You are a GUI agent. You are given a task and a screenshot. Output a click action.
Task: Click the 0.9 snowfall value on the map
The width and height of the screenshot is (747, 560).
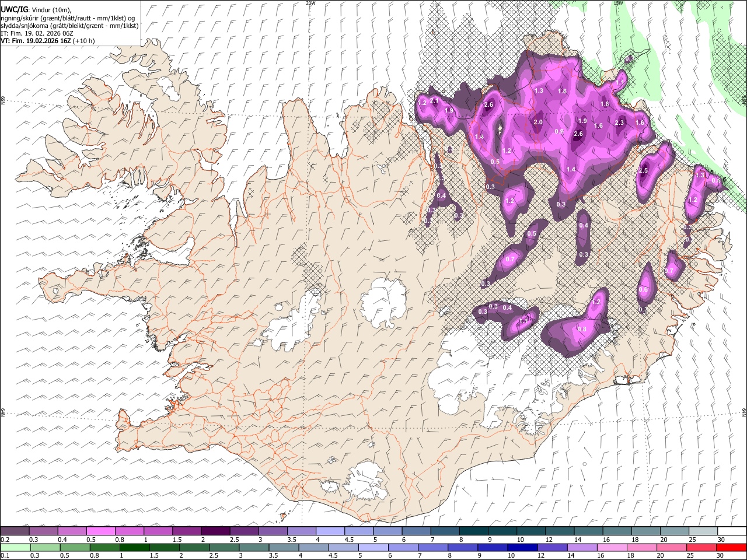pyautogui.click(x=558, y=131)
